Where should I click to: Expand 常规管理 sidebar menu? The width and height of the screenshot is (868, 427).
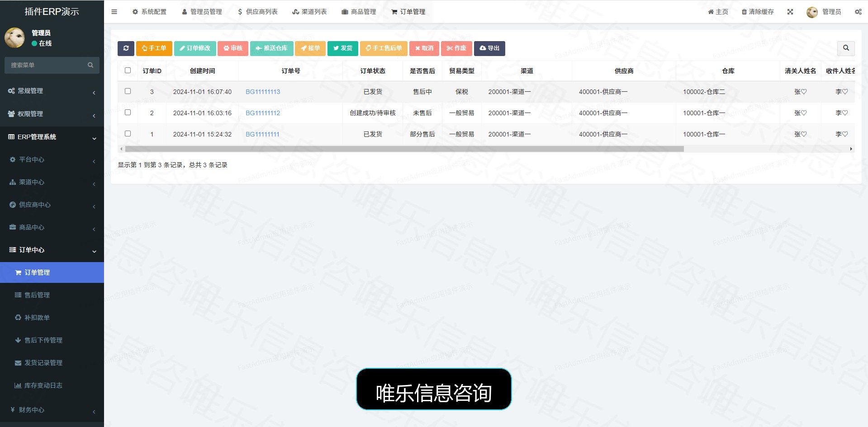(x=52, y=91)
